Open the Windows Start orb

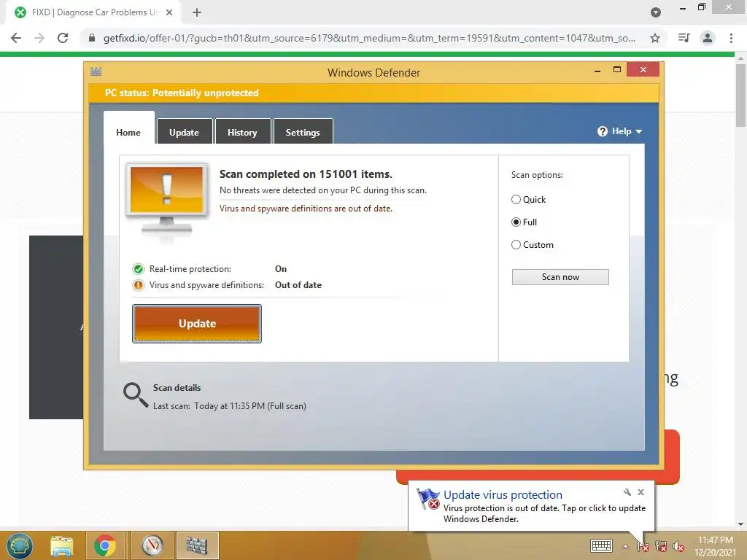(20, 545)
